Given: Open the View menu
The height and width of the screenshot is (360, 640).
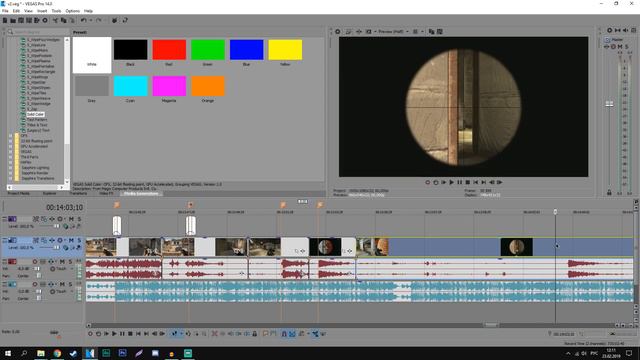Looking at the screenshot, I should (29, 11).
